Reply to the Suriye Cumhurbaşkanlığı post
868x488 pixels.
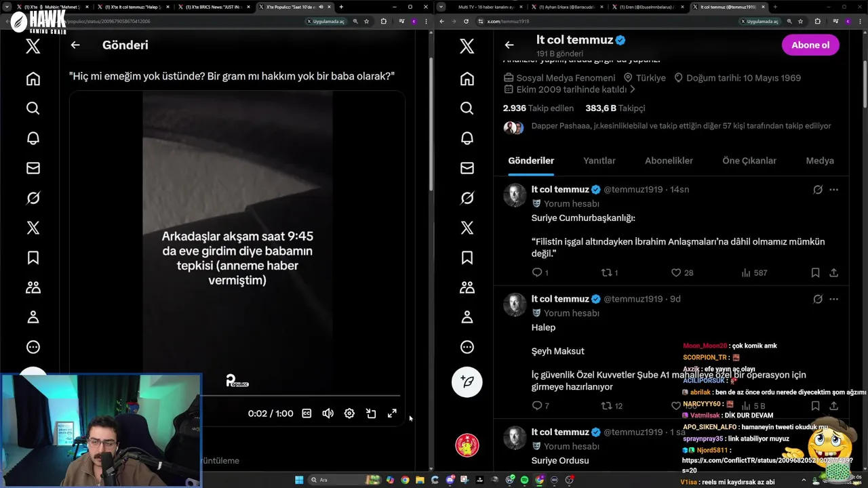537,272
